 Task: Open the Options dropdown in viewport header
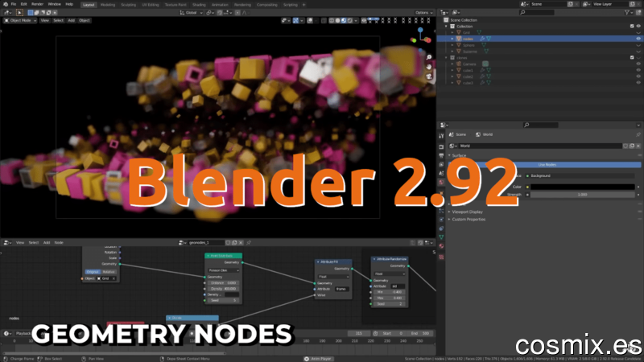pyautogui.click(x=423, y=13)
